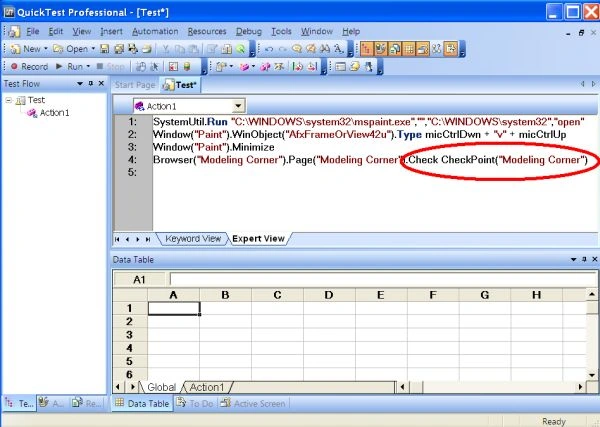Toggle the Test Flow pane view button

pyautogui.click(x=366, y=49)
